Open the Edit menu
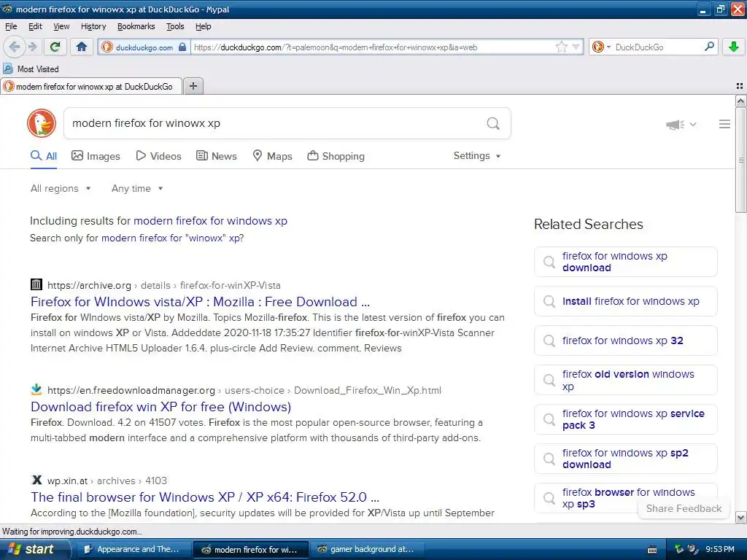Viewport: 747px width, 560px height. [x=35, y=26]
